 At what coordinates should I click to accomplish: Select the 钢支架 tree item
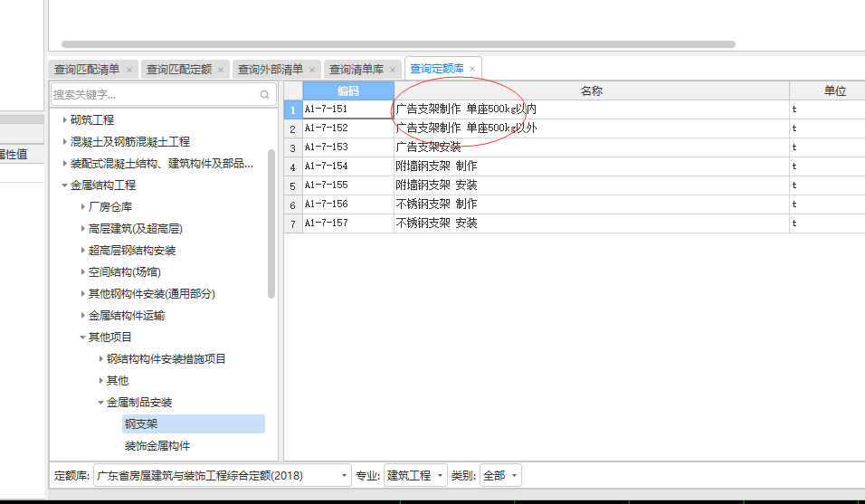click(194, 424)
